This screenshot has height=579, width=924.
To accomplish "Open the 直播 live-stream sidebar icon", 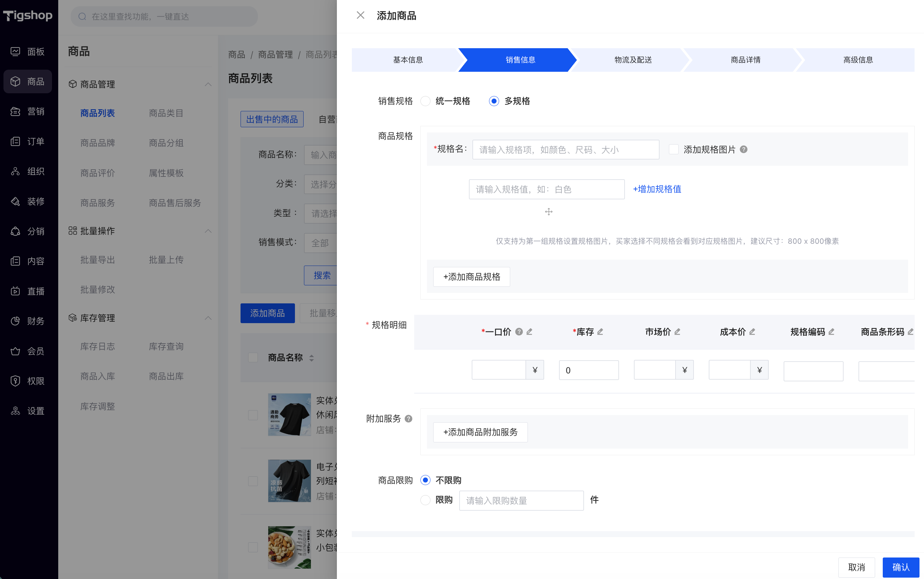I will [x=15, y=291].
